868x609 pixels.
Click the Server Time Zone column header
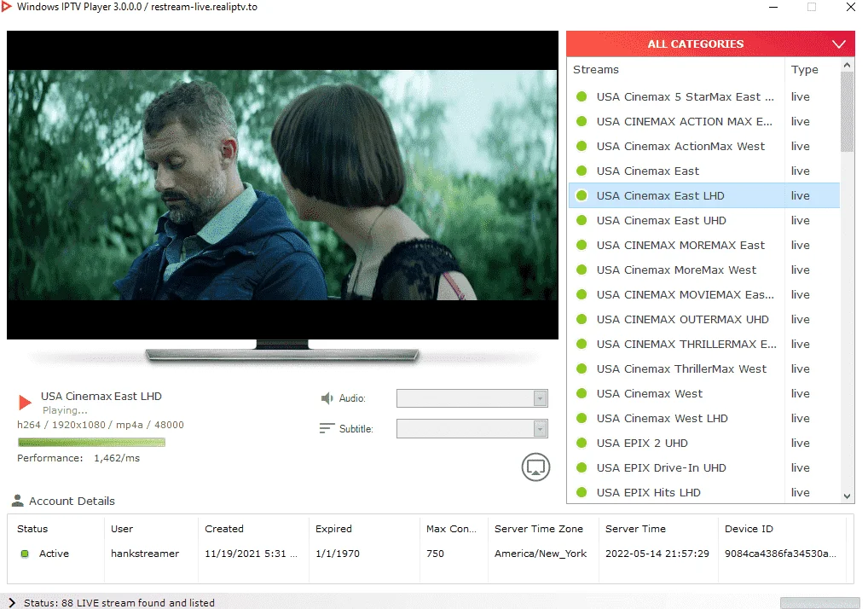pyautogui.click(x=539, y=529)
